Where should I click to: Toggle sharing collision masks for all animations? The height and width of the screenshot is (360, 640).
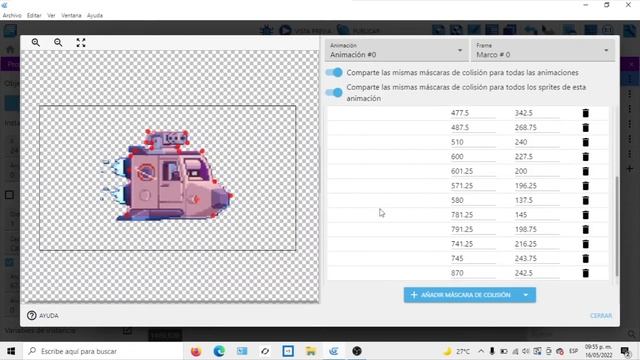point(334,73)
